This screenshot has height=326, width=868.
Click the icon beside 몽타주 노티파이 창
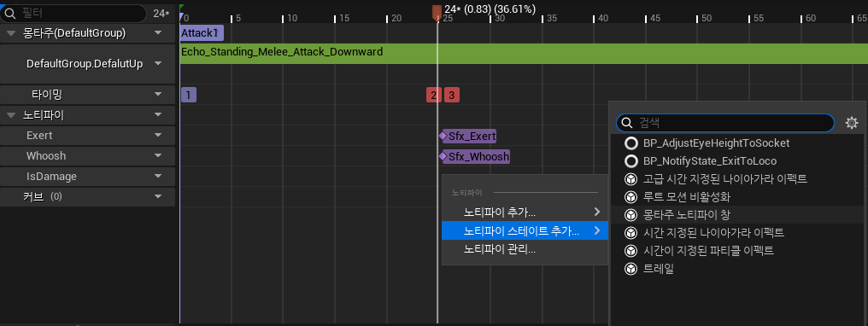point(631,215)
